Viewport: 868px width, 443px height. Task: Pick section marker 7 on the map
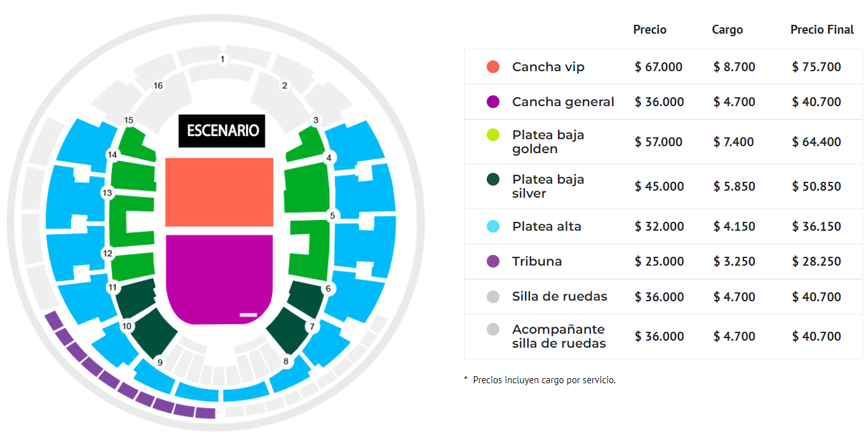point(312,327)
